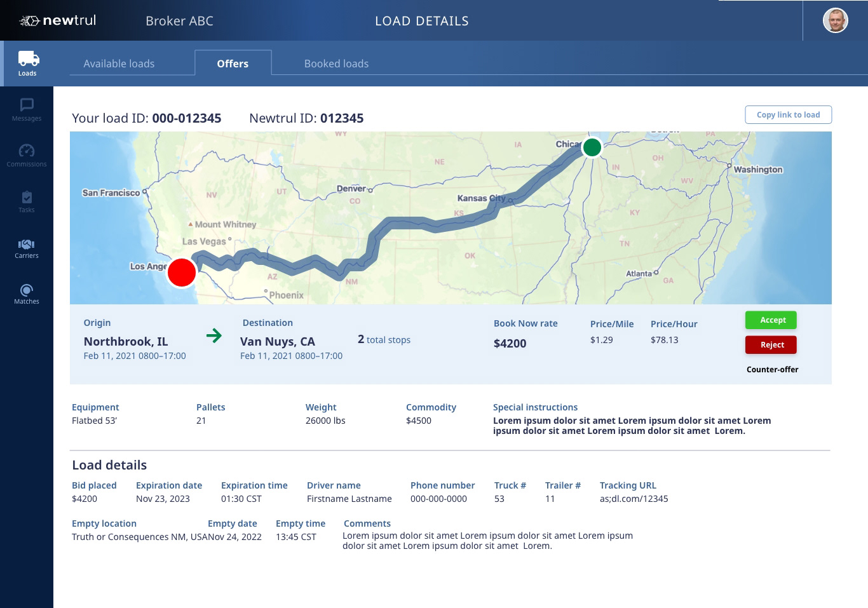868x608 pixels.
Task: Click the Price/Hour value $78.13
Action: (x=664, y=340)
